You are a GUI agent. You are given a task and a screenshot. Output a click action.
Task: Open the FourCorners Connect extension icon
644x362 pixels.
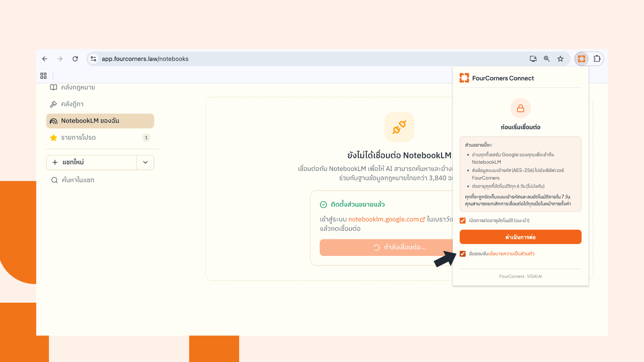(x=582, y=59)
